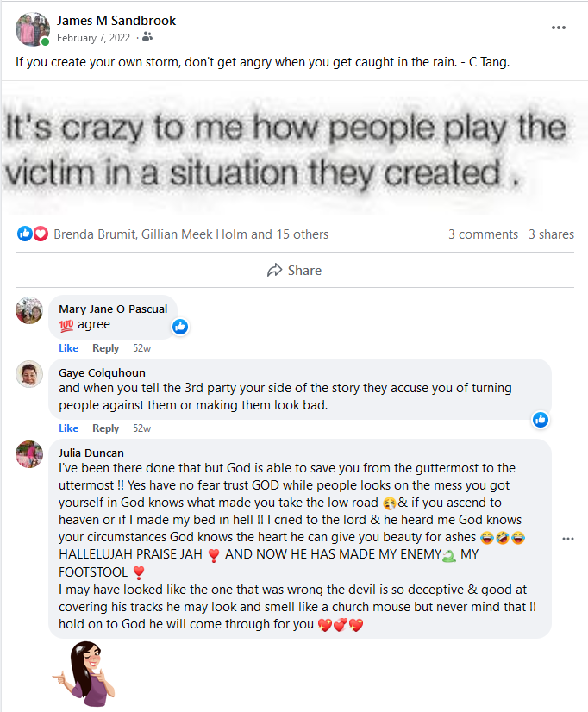The width and height of the screenshot is (588, 712).
Task: Click Gaye Colquhoun's profile avatar
Action: pyautogui.click(x=29, y=374)
